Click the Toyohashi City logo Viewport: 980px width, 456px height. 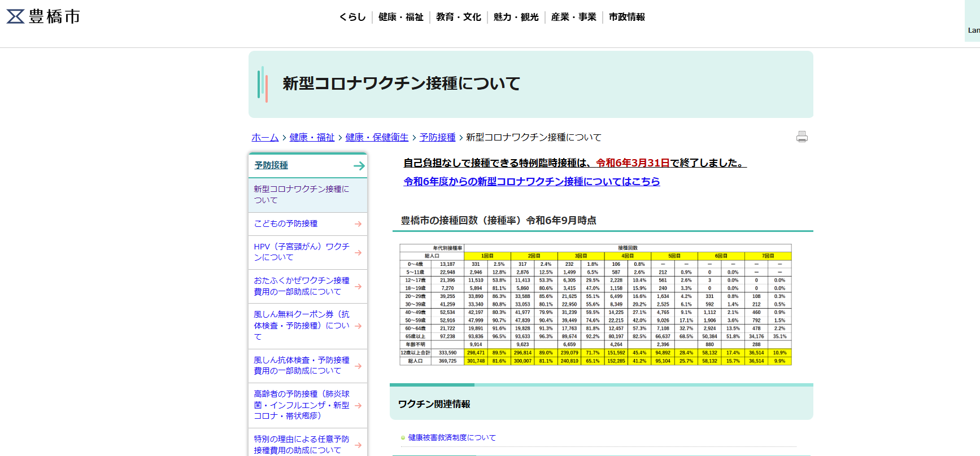click(x=43, y=16)
